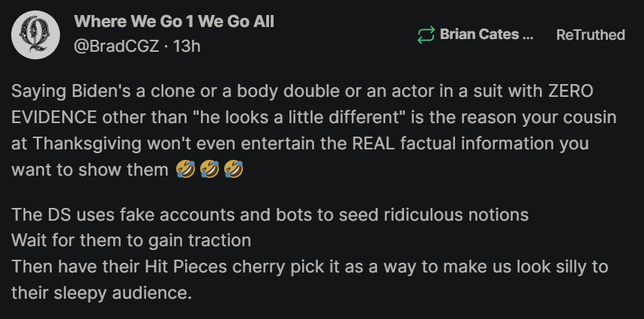Click the "Wait for them to gain traction" line
This screenshot has height=319, width=644.
(x=131, y=241)
